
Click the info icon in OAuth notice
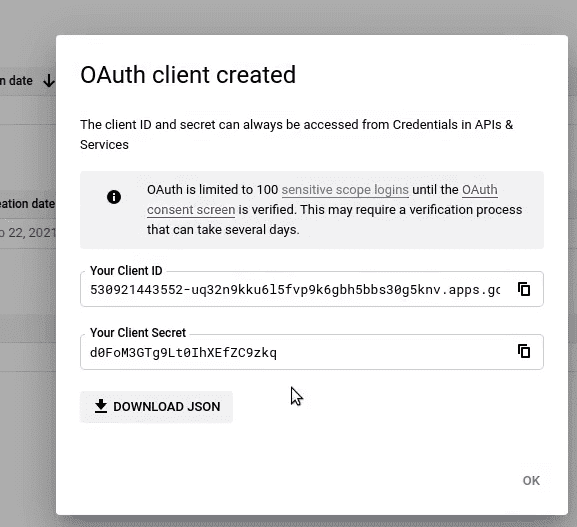(x=114, y=197)
